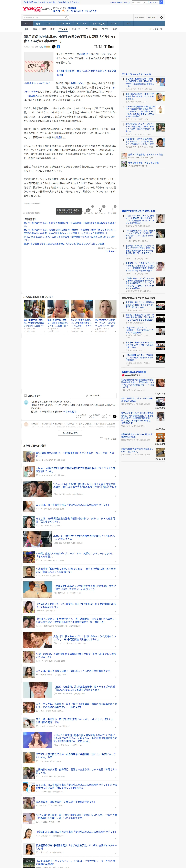This screenshot has height=868, width=186.
Task: Select the 地域 category
Action: click(x=114, y=29)
